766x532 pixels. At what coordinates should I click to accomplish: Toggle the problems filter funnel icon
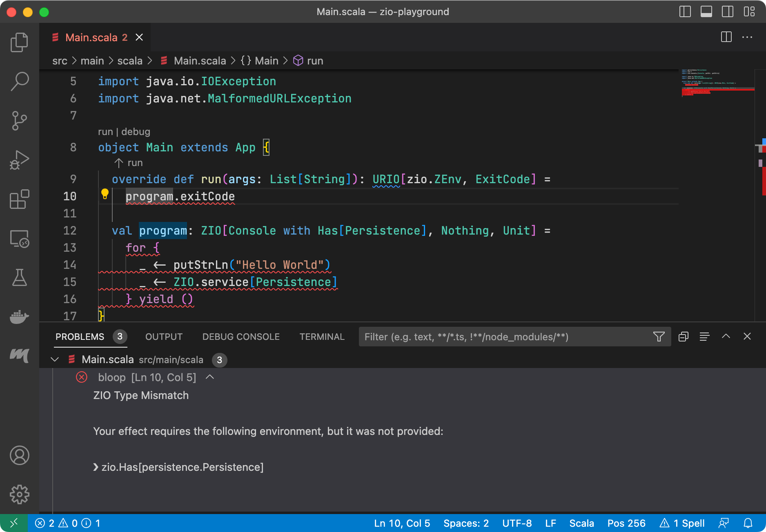click(x=659, y=337)
